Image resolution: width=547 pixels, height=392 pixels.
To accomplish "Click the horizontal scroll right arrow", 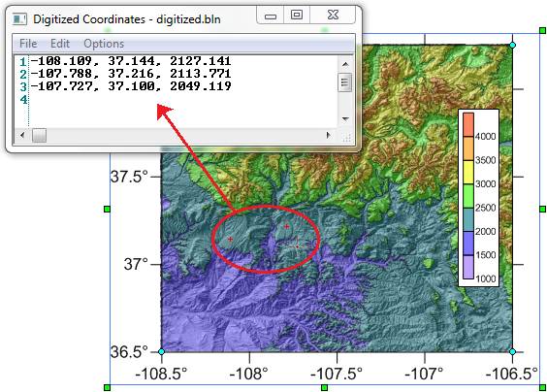I will coord(328,135).
